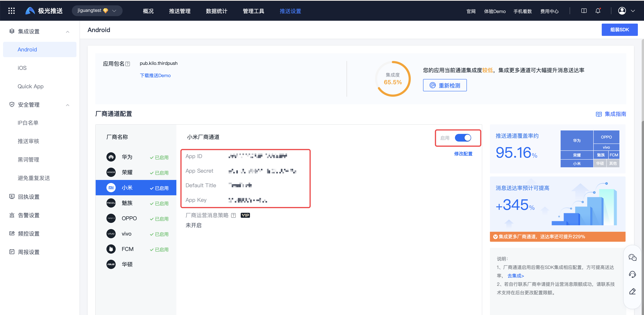Click the 频控设置 sidebar icon

(12, 233)
